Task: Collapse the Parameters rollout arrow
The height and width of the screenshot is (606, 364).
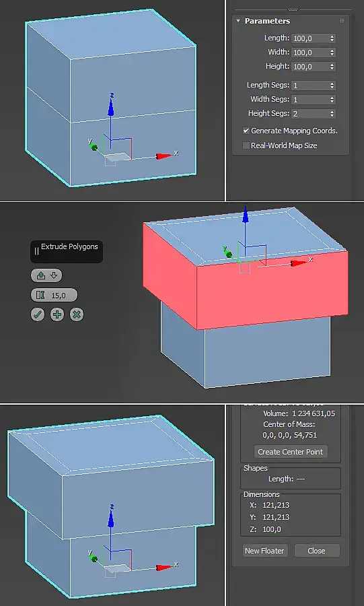Action: (x=238, y=20)
